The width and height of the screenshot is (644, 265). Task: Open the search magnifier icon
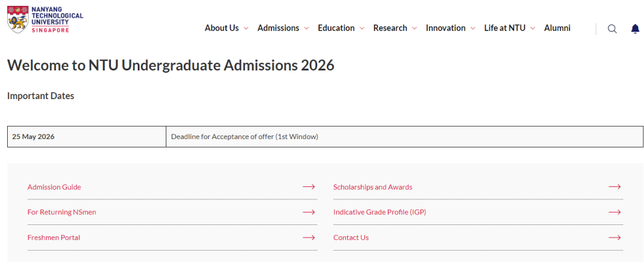(612, 29)
